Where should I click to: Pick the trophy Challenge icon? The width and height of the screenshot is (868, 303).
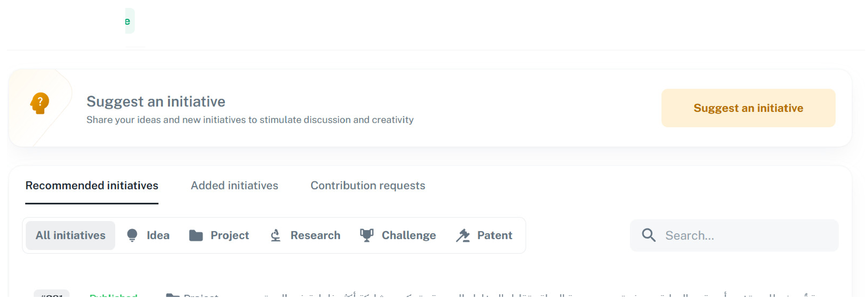click(x=367, y=235)
